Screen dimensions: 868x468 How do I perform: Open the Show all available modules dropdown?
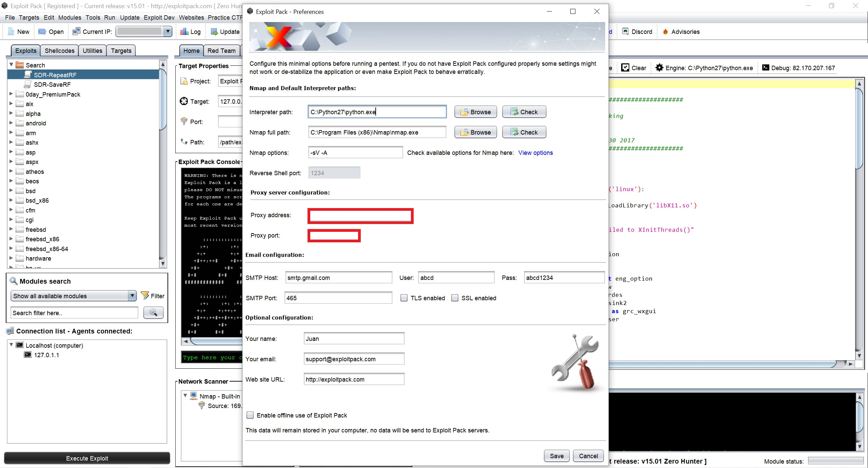coord(132,296)
